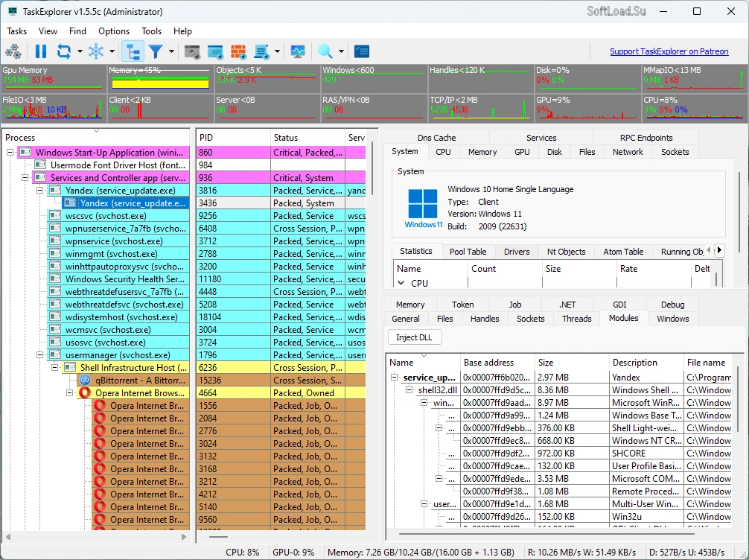This screenshot has width=749, height=560.
Task: Click the Inject DLL button
Action: [x=414, y=337]
